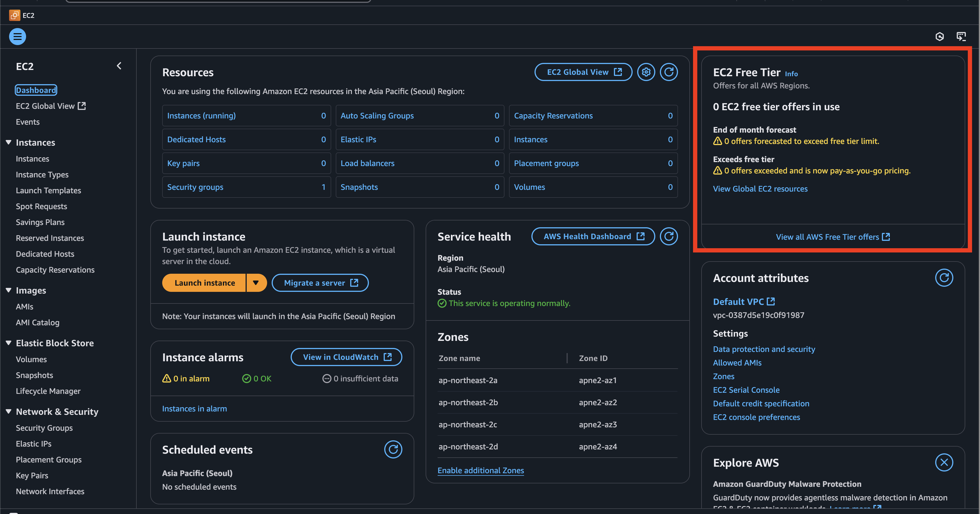The height and width of the screenshot is (514, 980).
Task: Click View Global EC2 resources link
Action: [760, 188]
